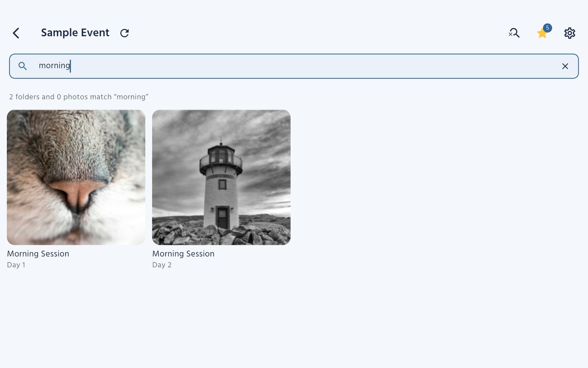Click the badge showing 5 on the star
588x368 pixels.
(547, 28)
